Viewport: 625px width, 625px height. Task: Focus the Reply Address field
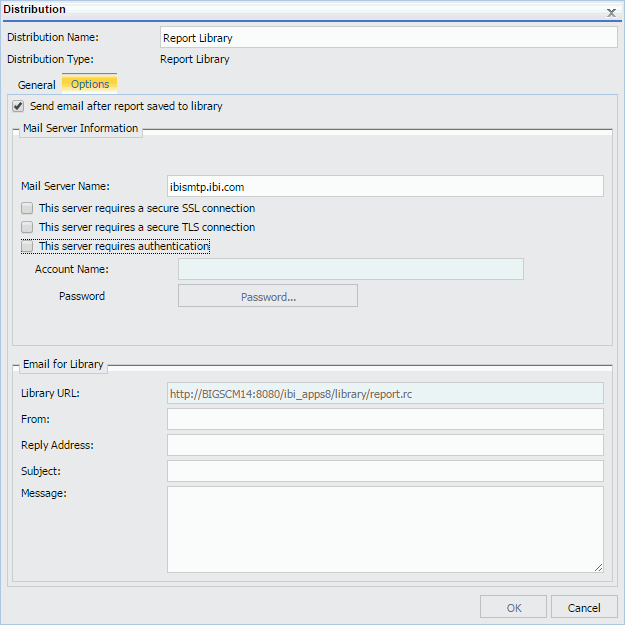pos(385,445)
